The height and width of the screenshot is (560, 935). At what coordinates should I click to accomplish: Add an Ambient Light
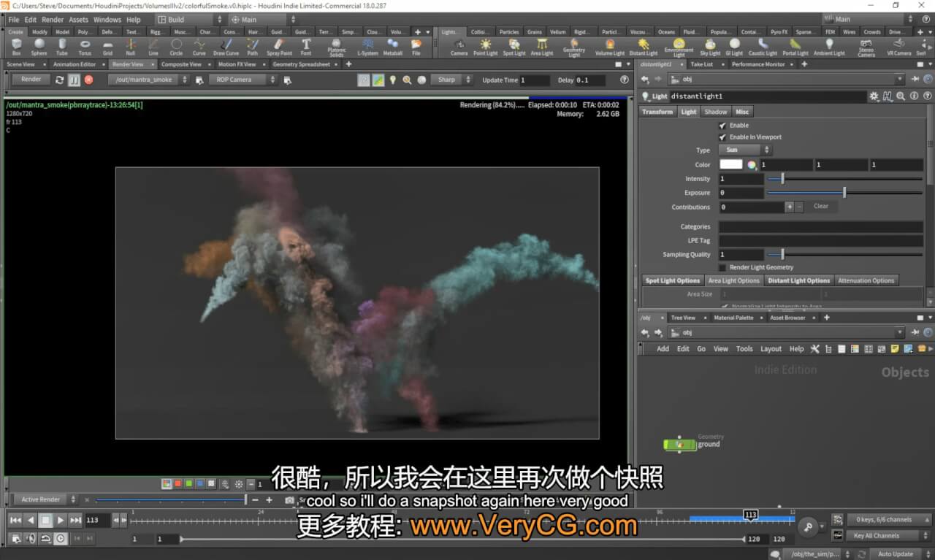pyautogui.click(x=829, y=47)
